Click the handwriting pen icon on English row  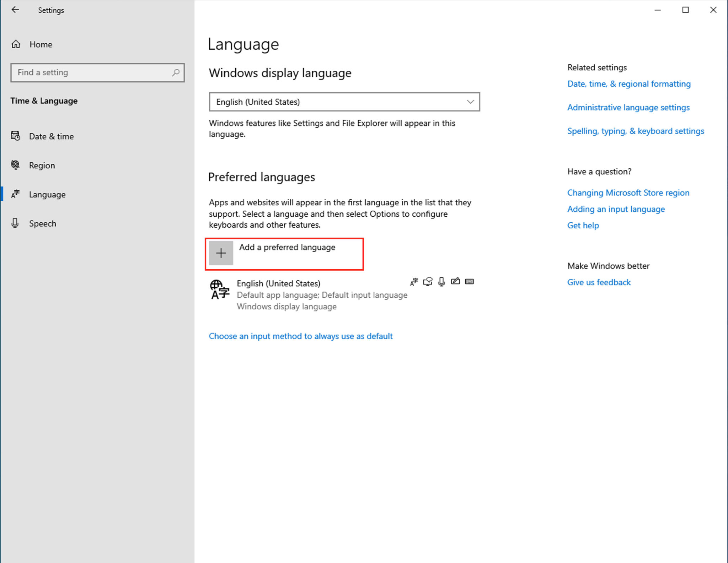point(455,282)
